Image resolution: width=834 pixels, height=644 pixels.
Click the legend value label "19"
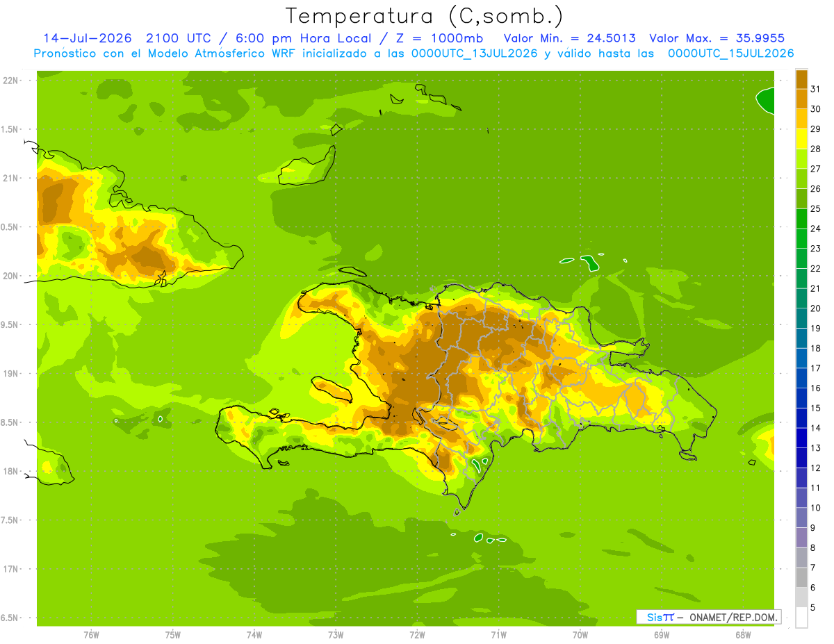[816, 328]
